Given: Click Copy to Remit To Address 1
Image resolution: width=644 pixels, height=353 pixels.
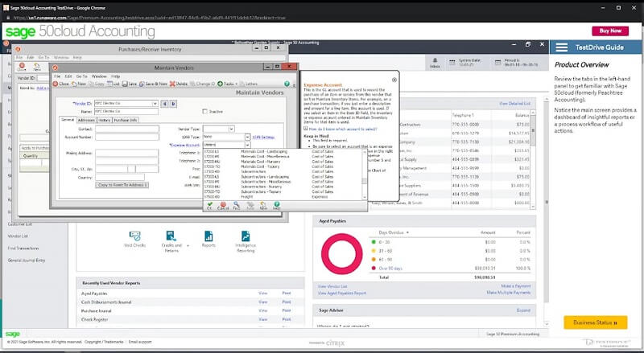Looking at the screenshot, I should [x=122, y=185].
